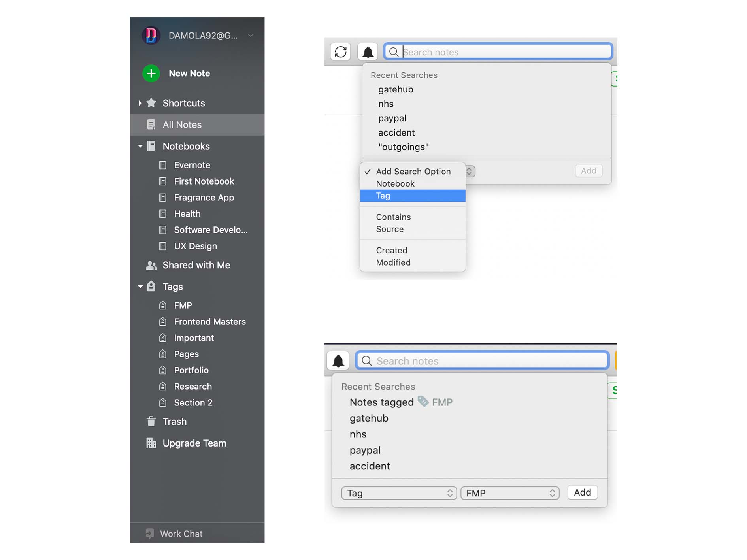Select gatehub in the list above the Add Search Option menu

click(x=396, y=90)
